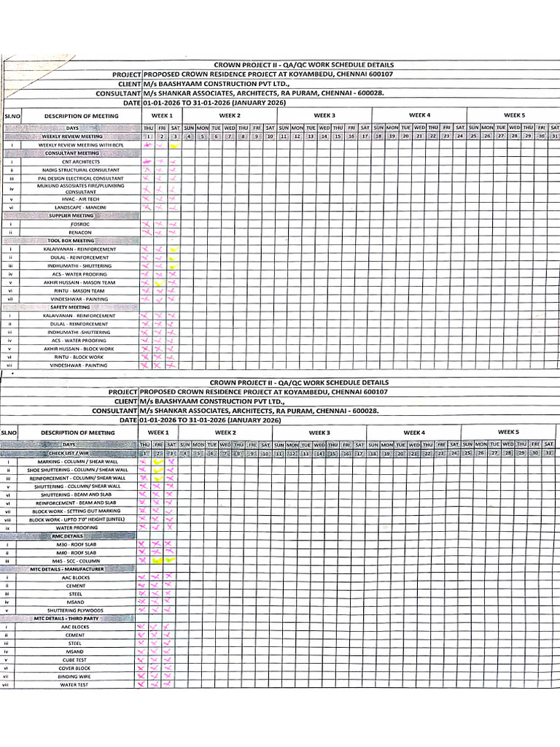Select the 'WATER TEST' row label
The width and height of the screenshot is (560, 747).
74,685
